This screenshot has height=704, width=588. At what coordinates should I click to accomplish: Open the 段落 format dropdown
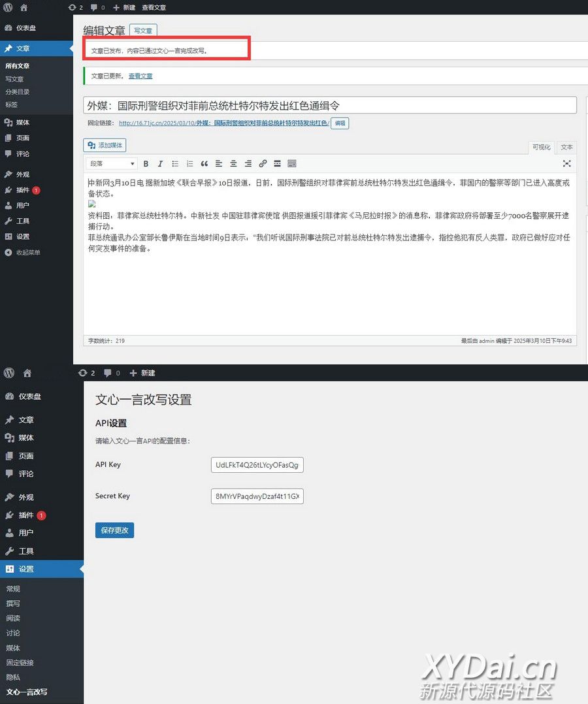click(x=112, y=164)
